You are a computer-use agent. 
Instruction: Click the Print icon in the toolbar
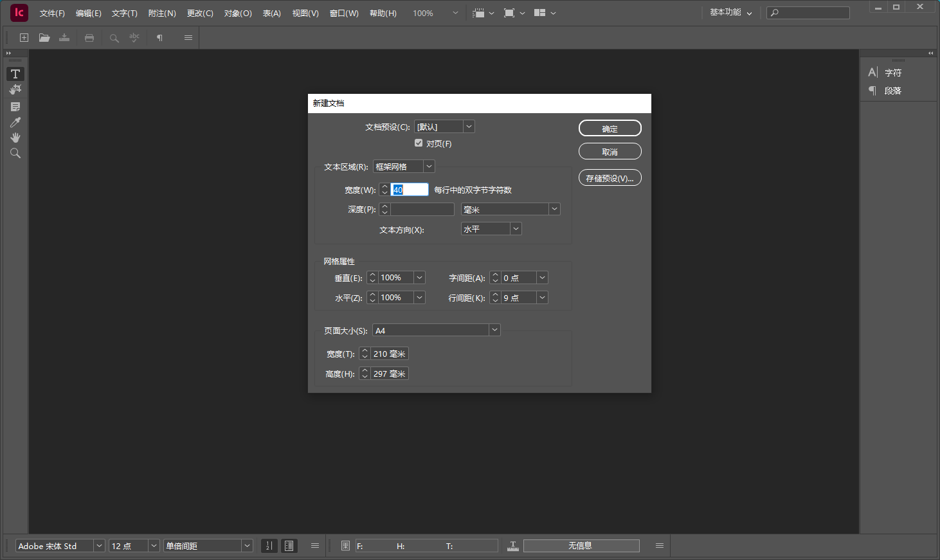point(89,38)
